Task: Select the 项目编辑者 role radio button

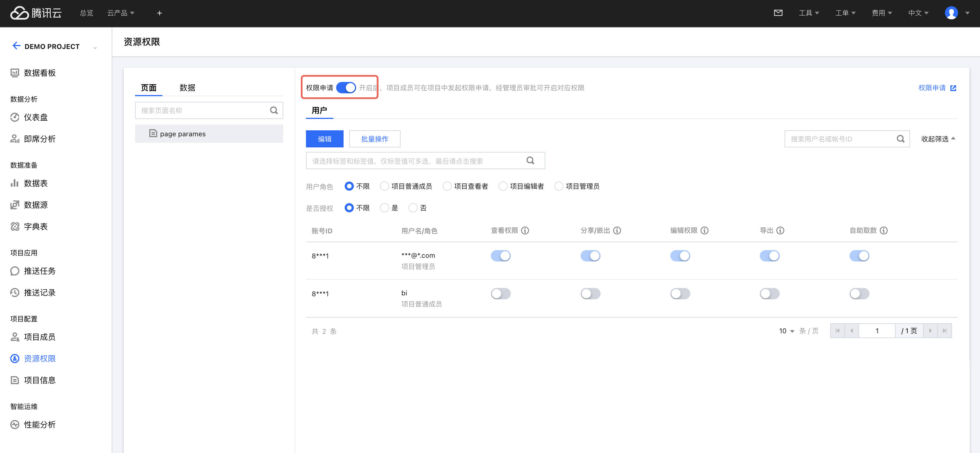Action: (x=503, y=186)
